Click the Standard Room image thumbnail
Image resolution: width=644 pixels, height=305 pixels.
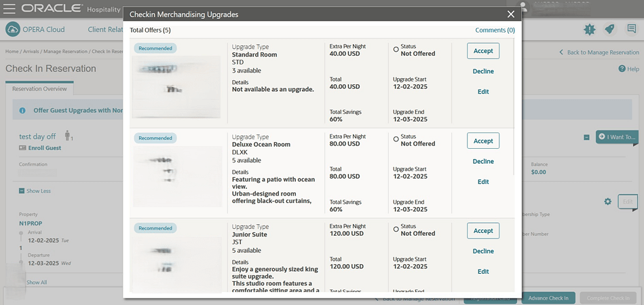(176, 87)
